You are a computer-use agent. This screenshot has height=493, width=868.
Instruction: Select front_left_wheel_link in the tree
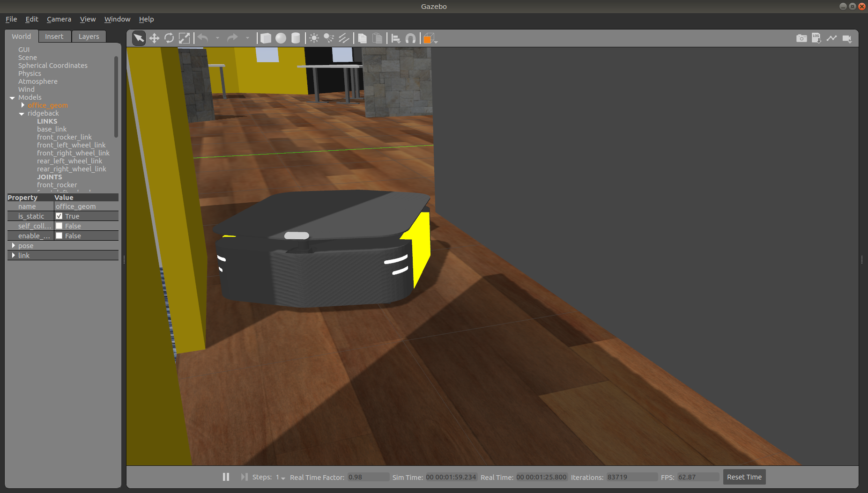click(71, 145)
